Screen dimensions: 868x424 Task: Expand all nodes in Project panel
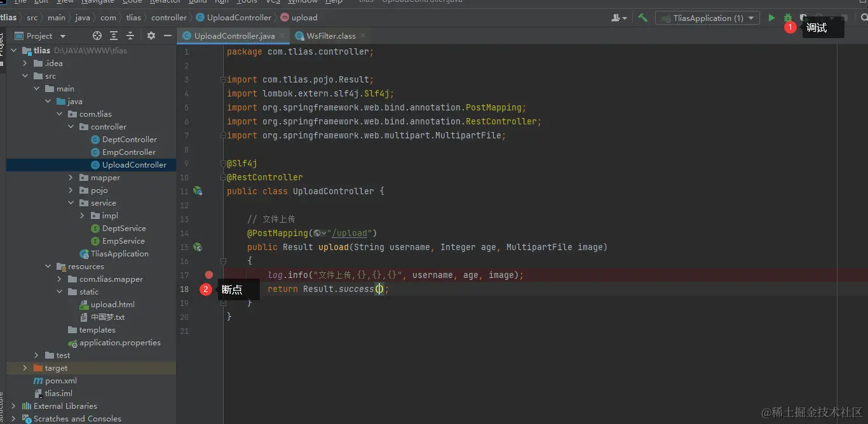[x=114, y=36]
